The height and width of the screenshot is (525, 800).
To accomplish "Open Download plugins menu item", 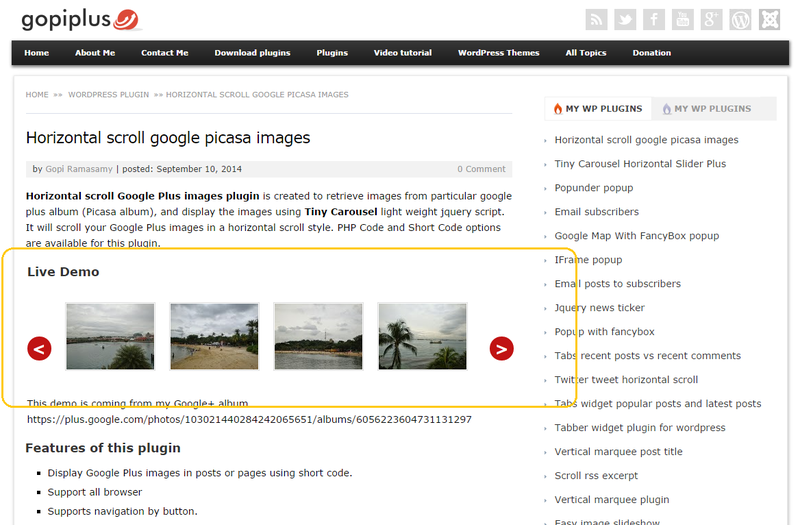I will click(x=253, y=53).
